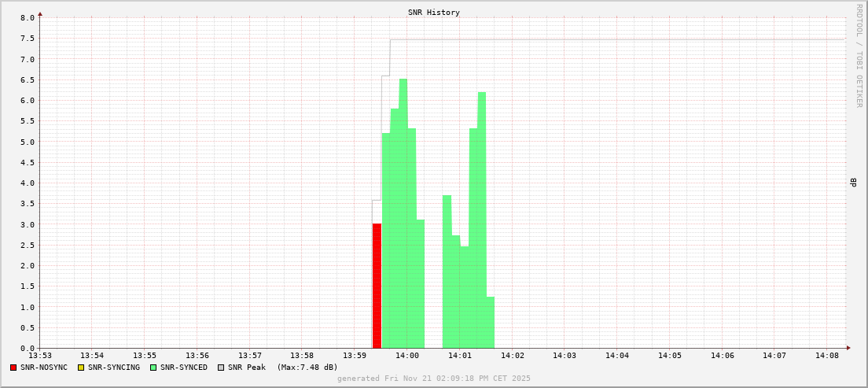Click the green SNR-SYNCED legend swatch
Screen dimensions: 868x388
point(153,368)
